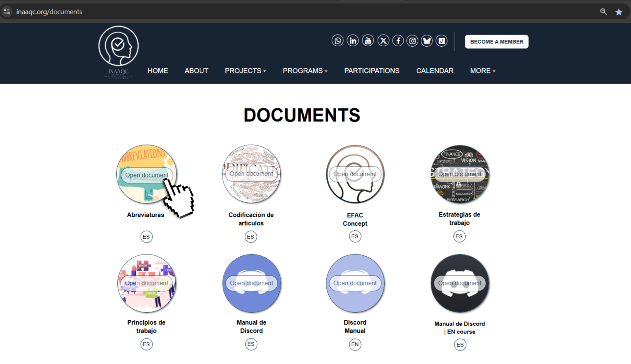Expand the PROGRAMS dropdown menu
Screen dimensions: 631x364
(x=305, y=71)
